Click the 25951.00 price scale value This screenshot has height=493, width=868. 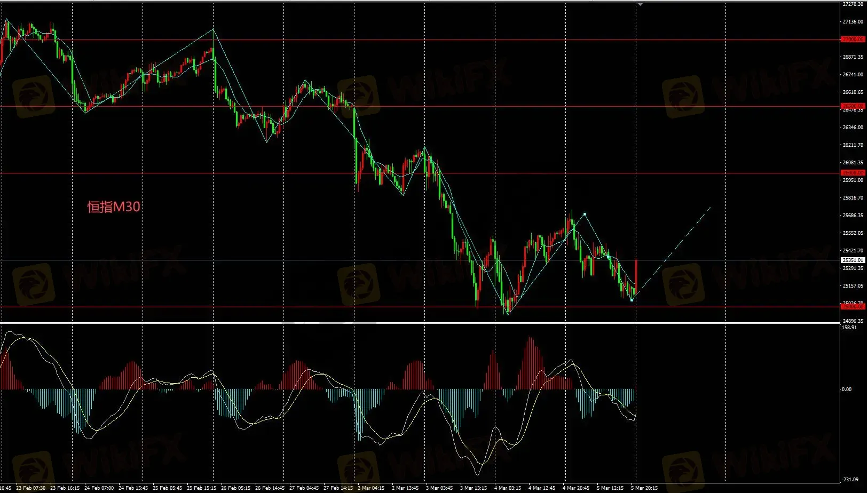pyautogui.click(x=853, y=180)
